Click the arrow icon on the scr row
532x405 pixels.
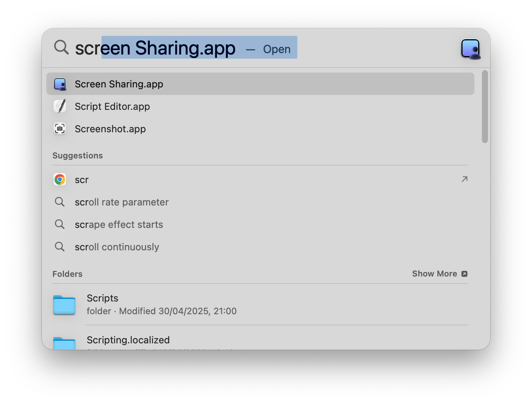click(x=464, y=179)
